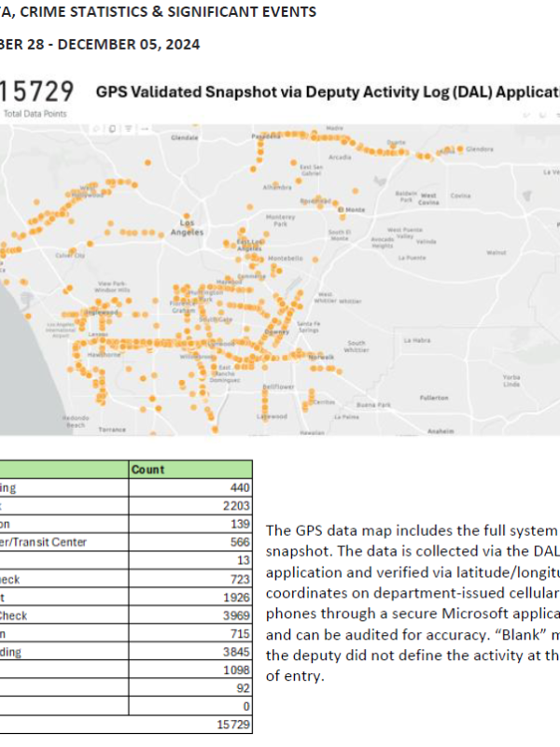Image resolution: width=560 pixels, height=747 pixels.
Task: Click the Fullerton label on the map
Action: [433, 397]
